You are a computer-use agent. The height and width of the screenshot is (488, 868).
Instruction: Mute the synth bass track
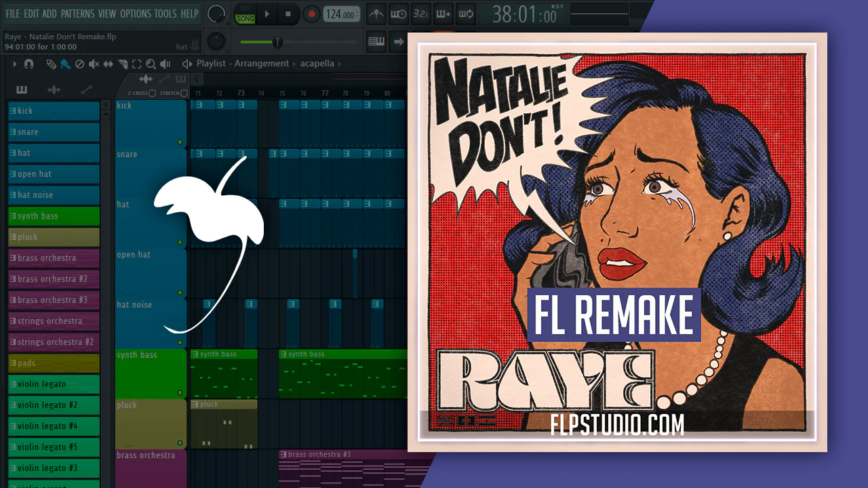click(x=180, y=393)
